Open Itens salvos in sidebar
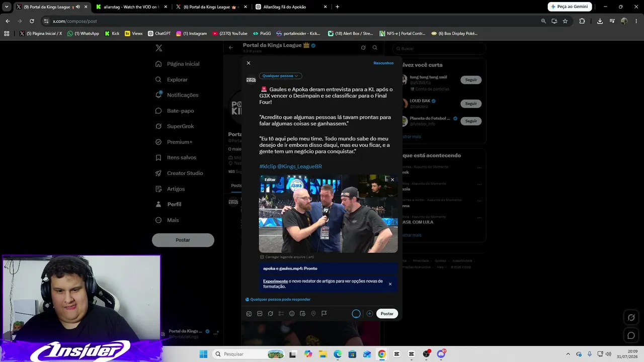The height and width of the screenshot is (362, 644). click(x=176, y=157)
